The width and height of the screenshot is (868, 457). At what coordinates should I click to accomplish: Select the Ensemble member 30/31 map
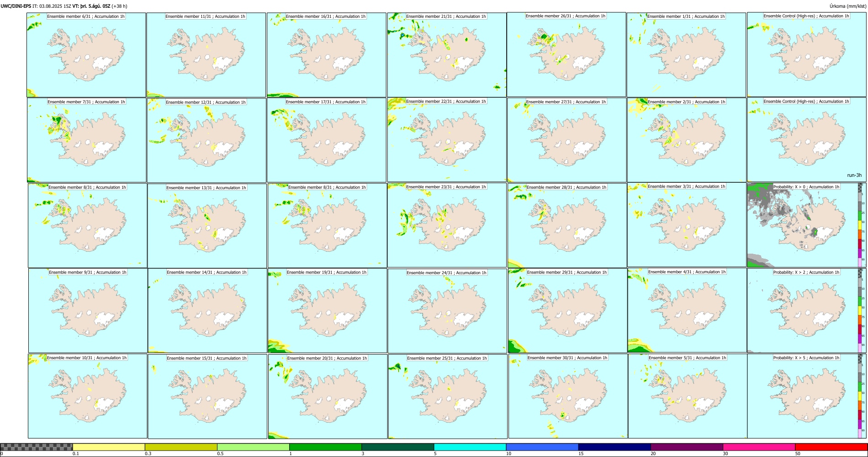click(568, 396)
